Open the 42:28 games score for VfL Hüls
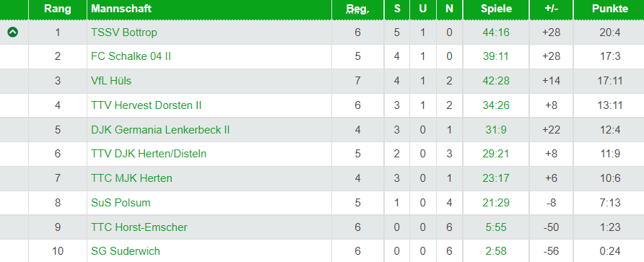This screenshot has height=262, width=644. pyautogui.click(x=496, y=81)
